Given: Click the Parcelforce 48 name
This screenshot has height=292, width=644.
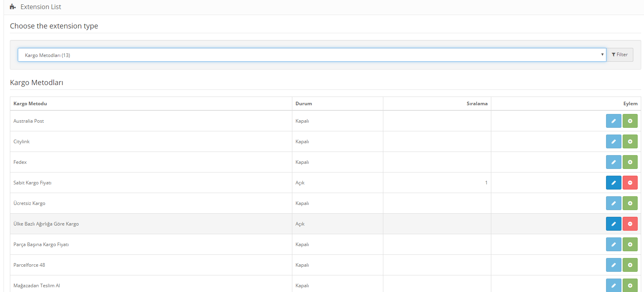Looking at the screenshot, I should click(x=29, y=265).
